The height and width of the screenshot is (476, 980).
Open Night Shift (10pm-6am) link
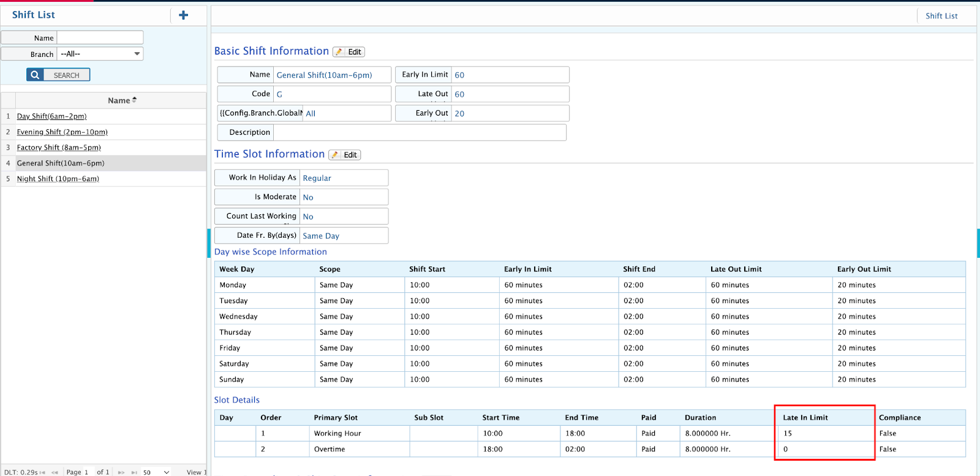click(x=58, y=179)
